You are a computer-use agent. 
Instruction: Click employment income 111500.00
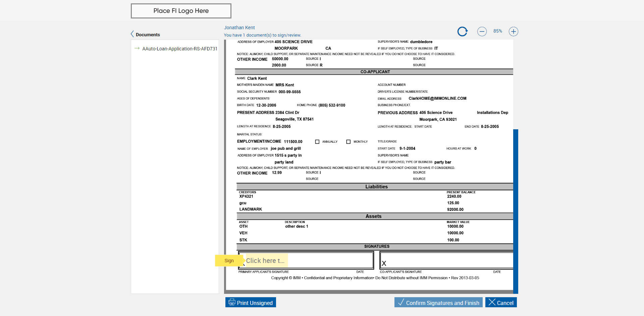[x=293, y=142]
